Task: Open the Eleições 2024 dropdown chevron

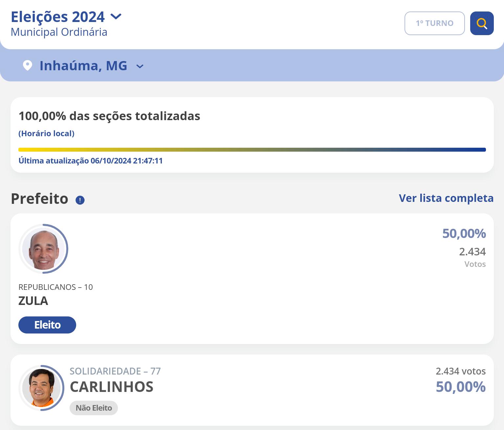Action: (x=116, y=16)
